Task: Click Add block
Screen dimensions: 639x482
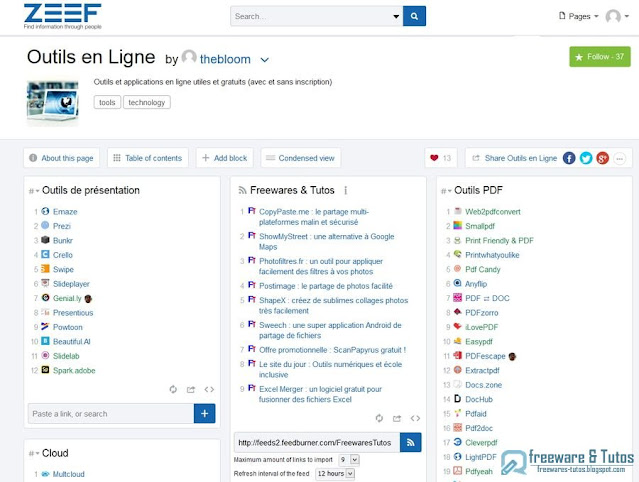Action: click(x=225, y=158)
